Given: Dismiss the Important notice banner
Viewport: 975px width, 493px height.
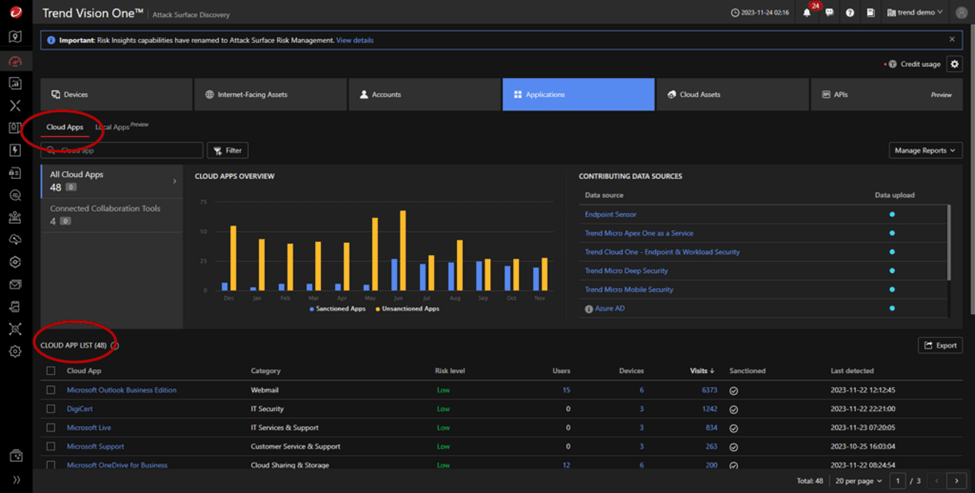Looking at the screenshot, I should pos(952,39).
